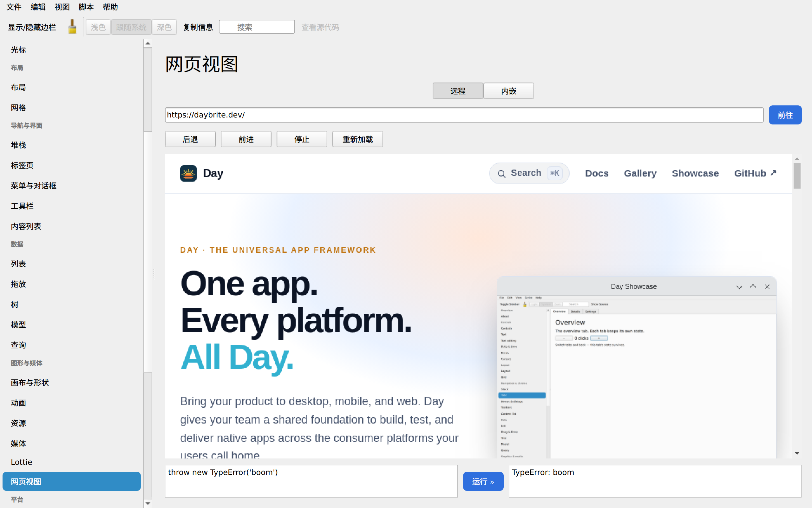Select the 深色 dark theme option
The image size is (812, 508).
click(164, 27)
